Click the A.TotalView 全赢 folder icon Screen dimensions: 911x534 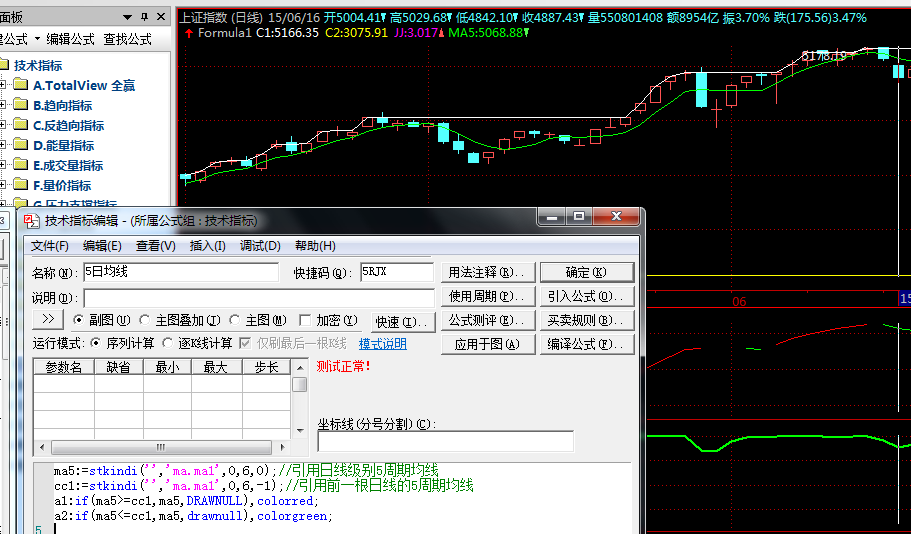20,86
